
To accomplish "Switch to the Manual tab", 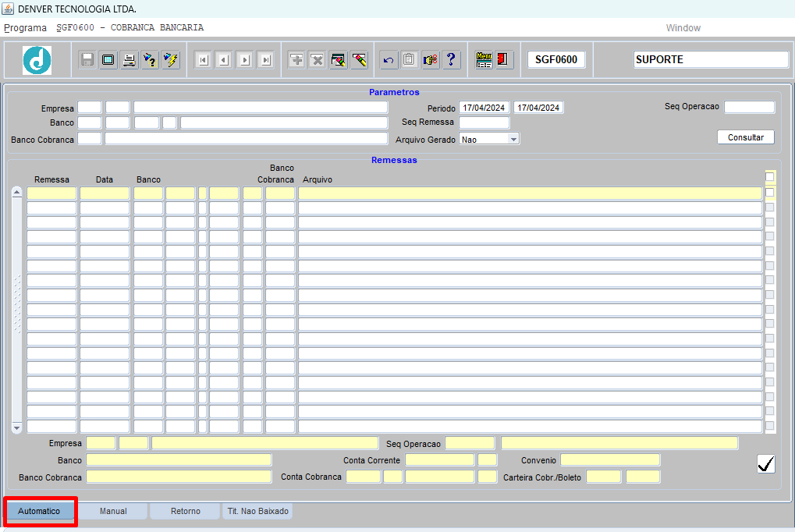I will pyautogui.click(x=113, y=511).
